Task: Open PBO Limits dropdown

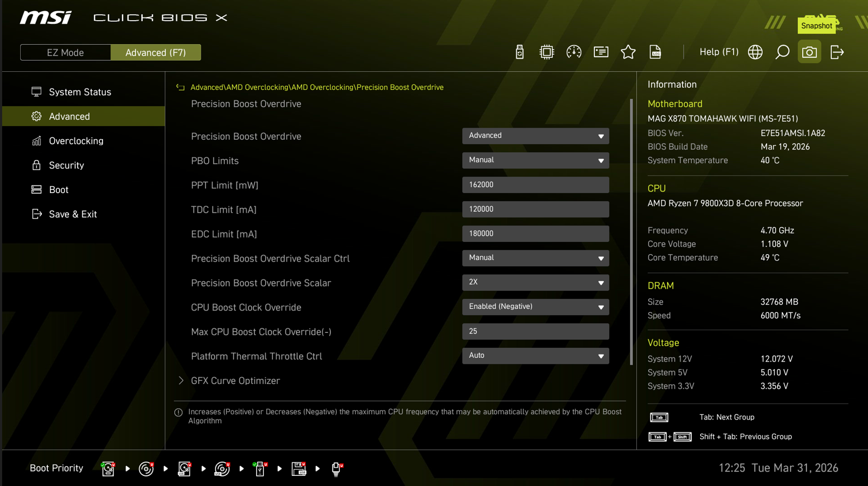Action: 535,161
